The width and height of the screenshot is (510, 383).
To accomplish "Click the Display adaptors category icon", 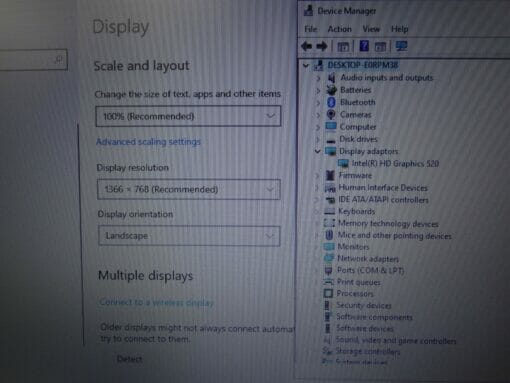I will [x=330, y=151].
